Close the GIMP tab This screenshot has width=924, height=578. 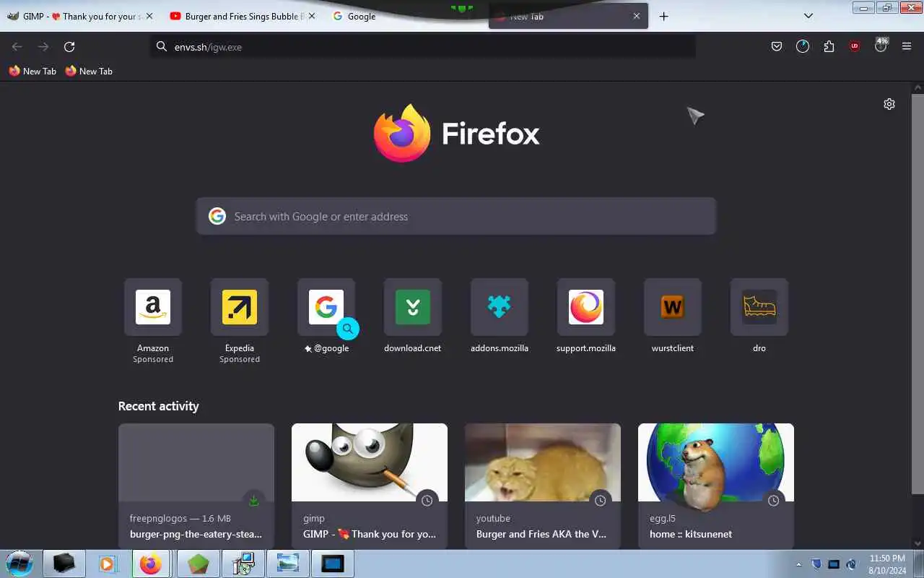149,16
